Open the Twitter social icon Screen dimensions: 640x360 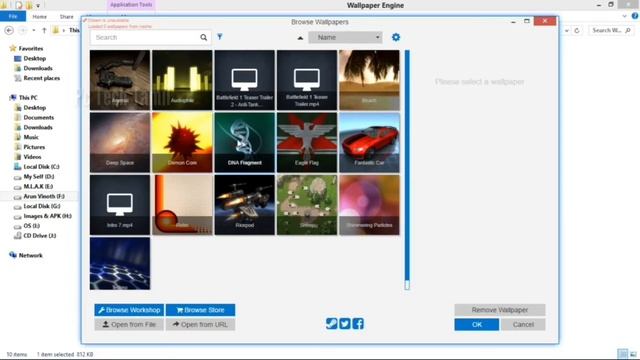345,324
